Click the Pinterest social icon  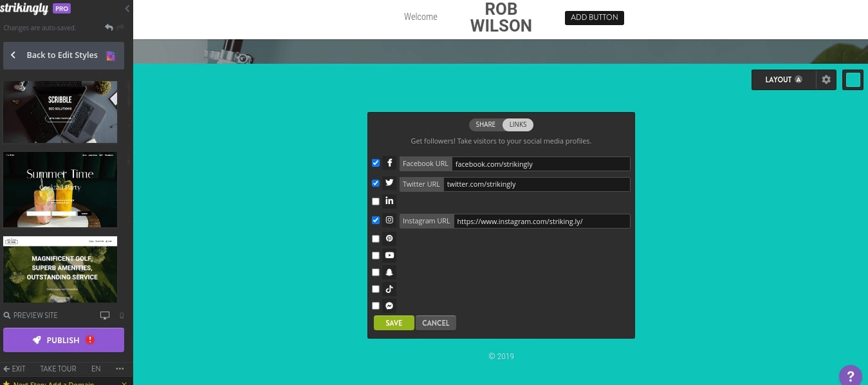[x=389, y=238]
